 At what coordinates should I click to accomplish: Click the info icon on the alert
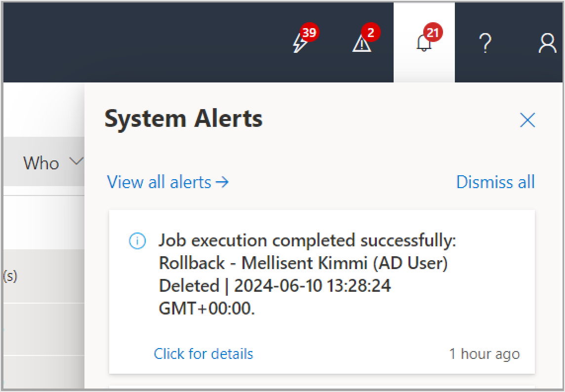(137, 241)
